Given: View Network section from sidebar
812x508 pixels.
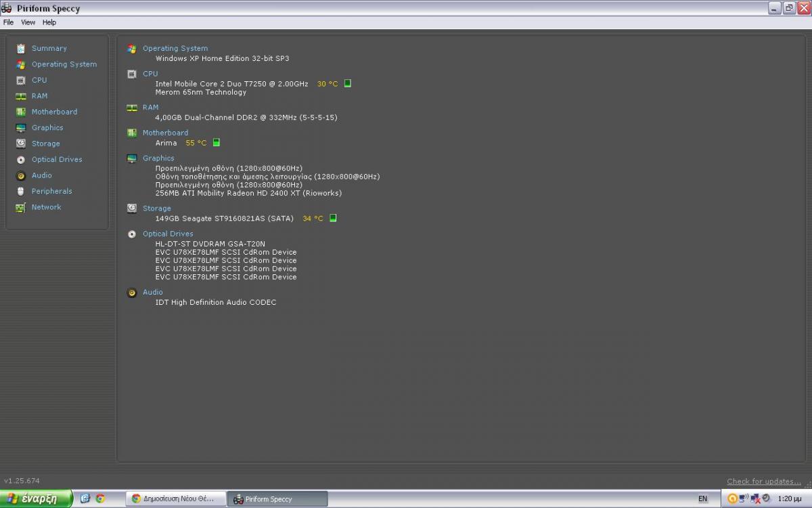Looking at the screenshot, I should click(46, 207).
